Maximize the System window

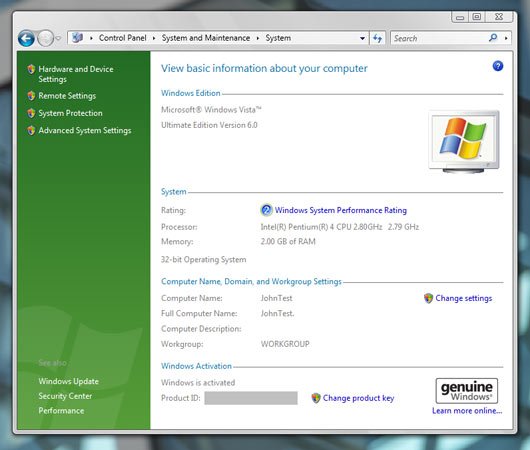477,17
